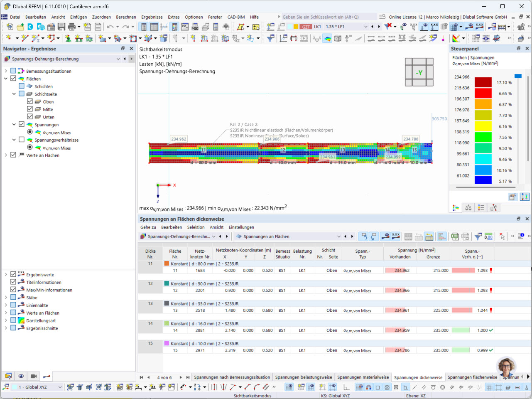Viewport: 532px width, 399px height.
Task: Click the new line tool icon
Action: click(x=25, y=38)
